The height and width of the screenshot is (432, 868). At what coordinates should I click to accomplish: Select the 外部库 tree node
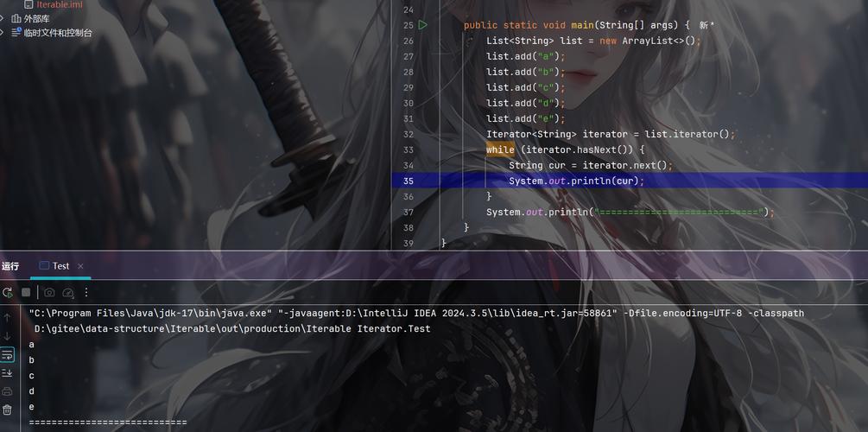[36, 18]
